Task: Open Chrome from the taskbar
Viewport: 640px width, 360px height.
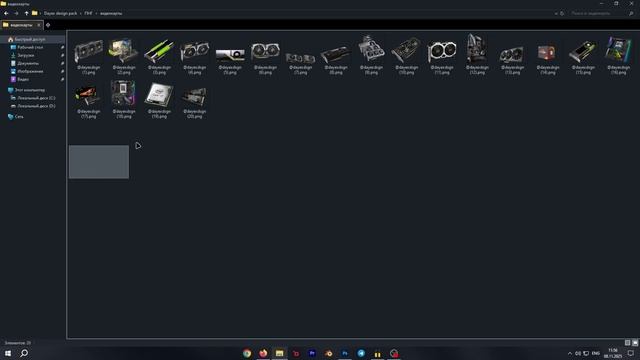Action: pyautogui.click(x=247, y=353)
